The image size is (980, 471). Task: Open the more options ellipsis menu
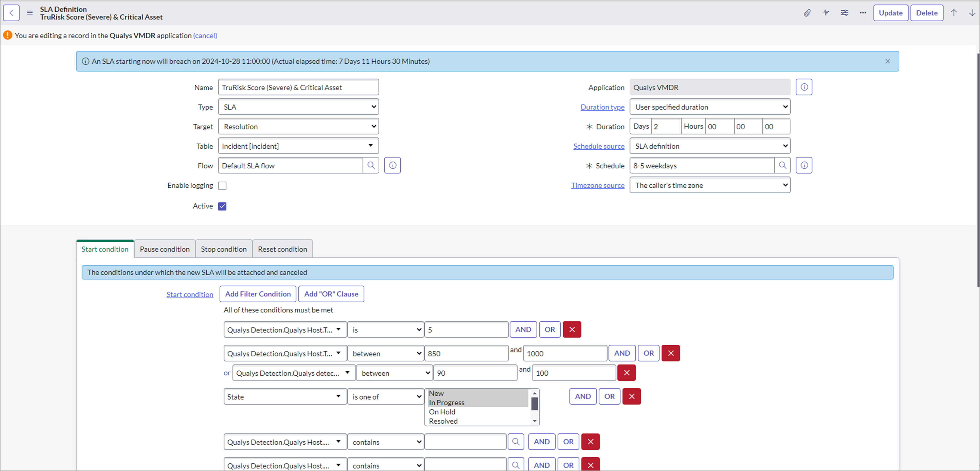tap(863, 13)
